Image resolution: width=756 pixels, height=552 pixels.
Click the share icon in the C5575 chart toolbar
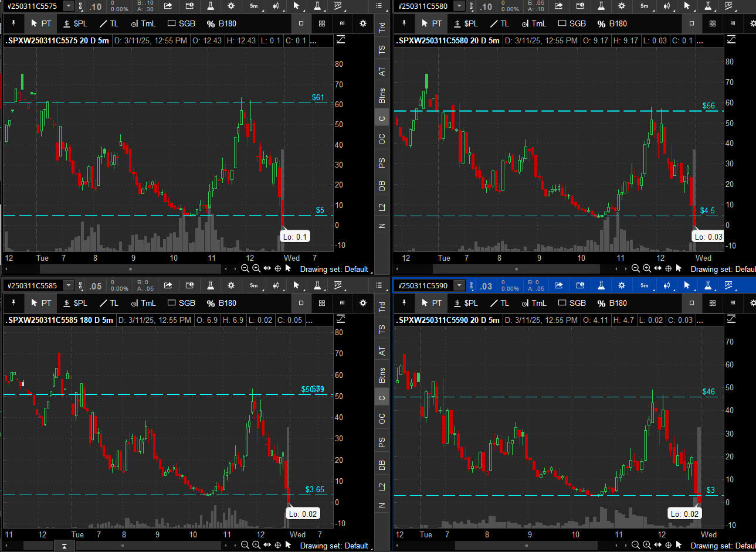click(168, 6)
